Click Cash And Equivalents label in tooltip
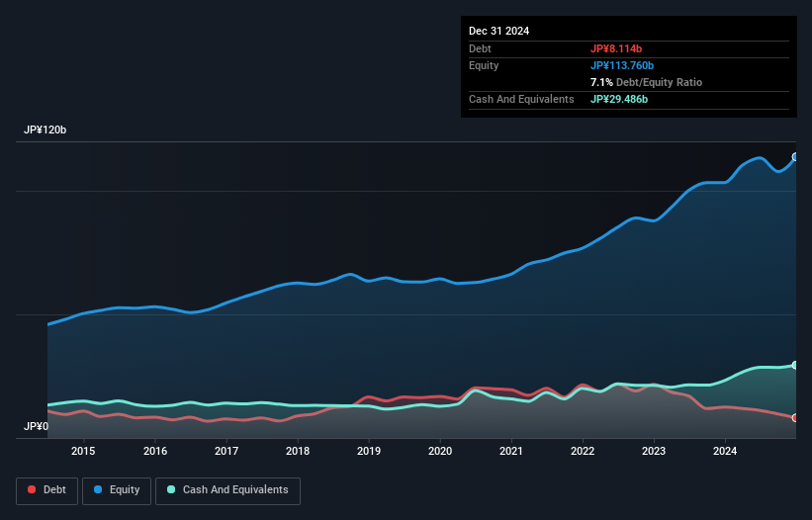The height and width of the screenshot is (520, 812). 521,99
